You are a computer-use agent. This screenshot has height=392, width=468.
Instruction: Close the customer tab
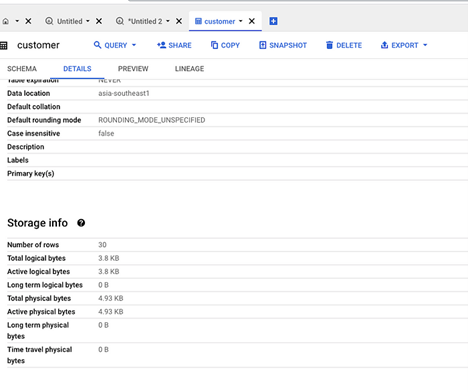(x=252, y=21)
